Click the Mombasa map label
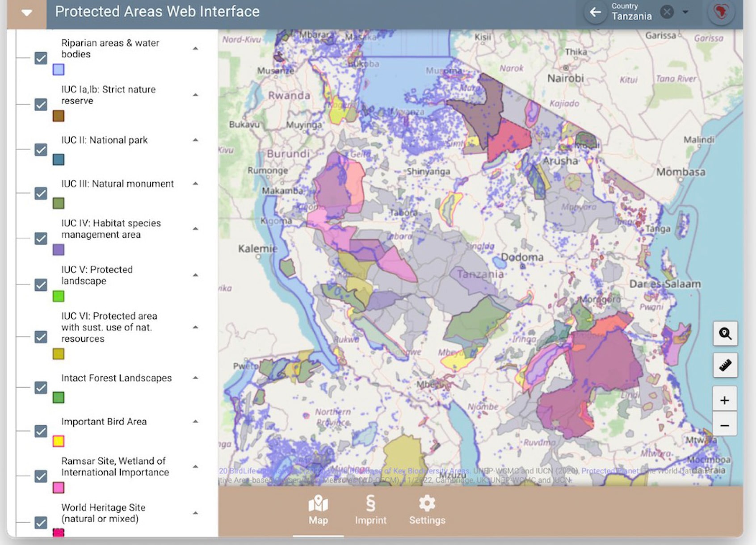Screen dimensions: 756x545 680,172
